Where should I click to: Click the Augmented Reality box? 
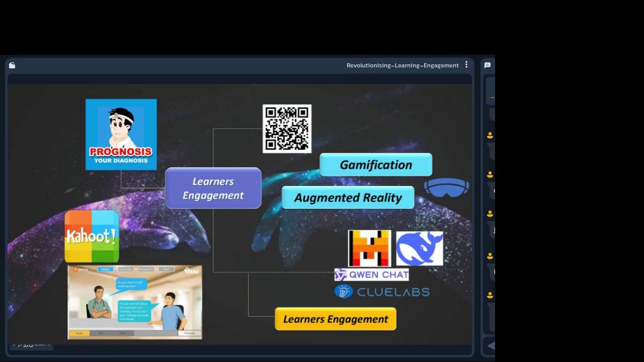[x=348, y=198]
